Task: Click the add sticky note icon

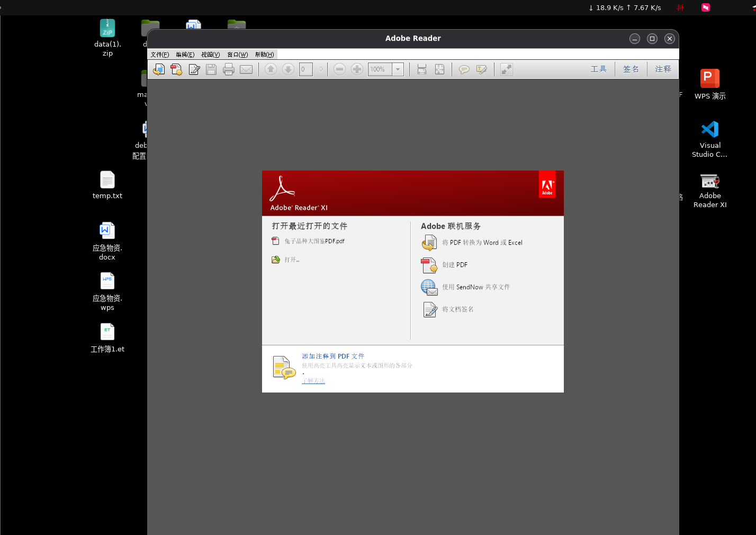Action: click(464, 69)
